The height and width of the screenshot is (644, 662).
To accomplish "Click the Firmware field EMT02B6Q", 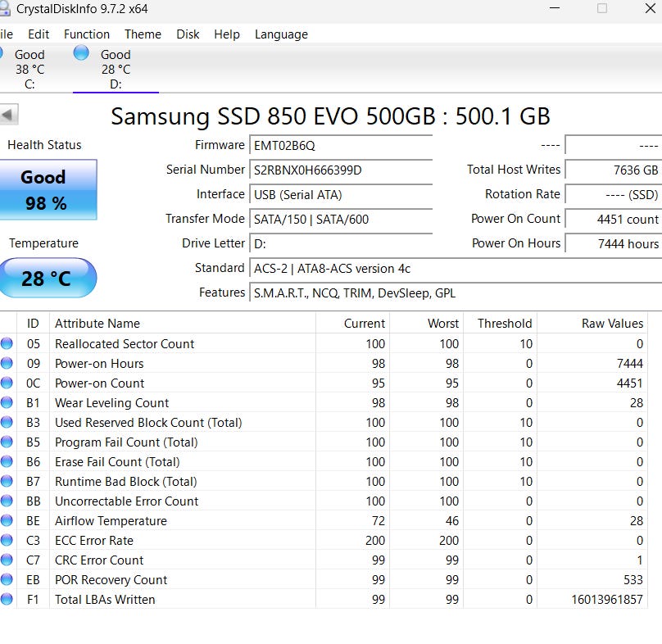I will [341, 146].
